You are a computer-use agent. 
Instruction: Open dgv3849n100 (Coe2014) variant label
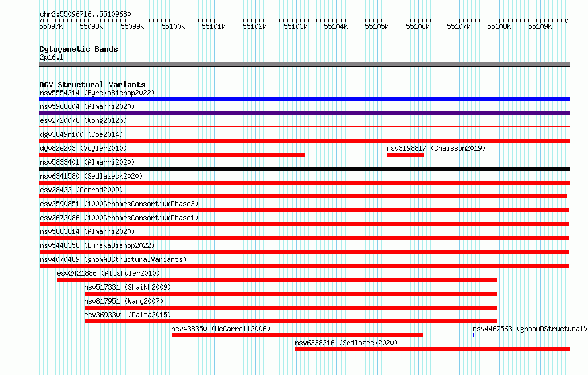coord(81,134)
